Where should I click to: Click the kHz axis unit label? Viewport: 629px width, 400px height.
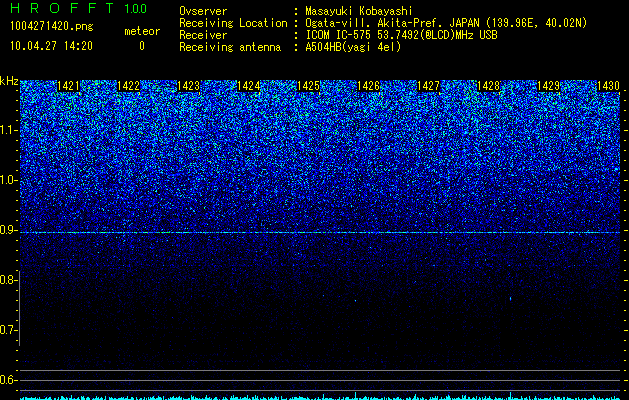click(9, 81)
